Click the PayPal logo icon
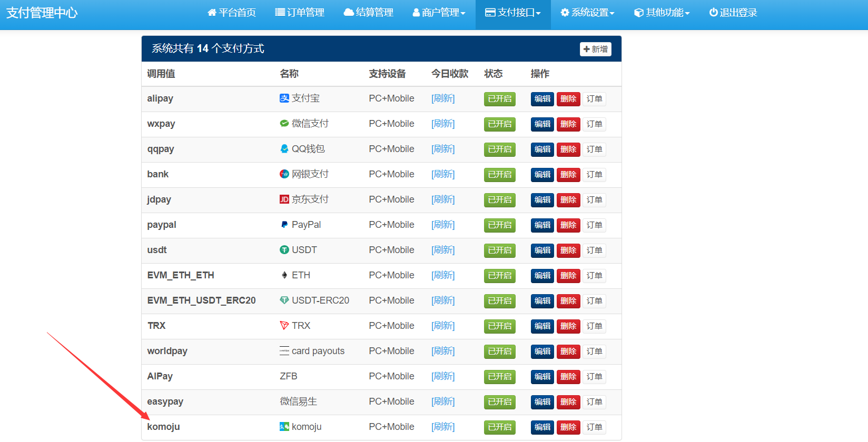 tap(284, 225)
